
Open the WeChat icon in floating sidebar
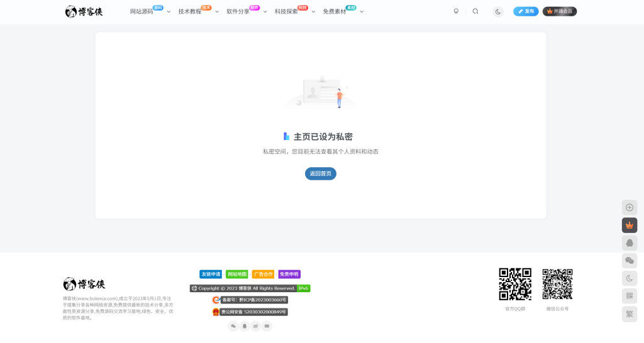630,261
